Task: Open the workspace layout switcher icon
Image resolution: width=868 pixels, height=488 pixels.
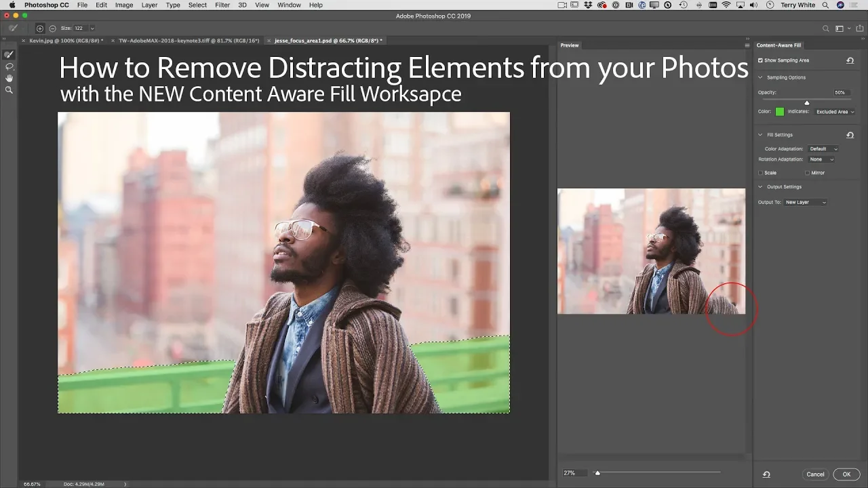Action: coord(840,28)
